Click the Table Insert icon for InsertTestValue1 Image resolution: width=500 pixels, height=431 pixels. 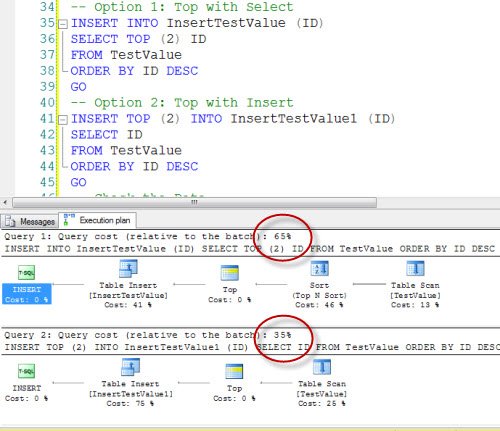(131, 367)
